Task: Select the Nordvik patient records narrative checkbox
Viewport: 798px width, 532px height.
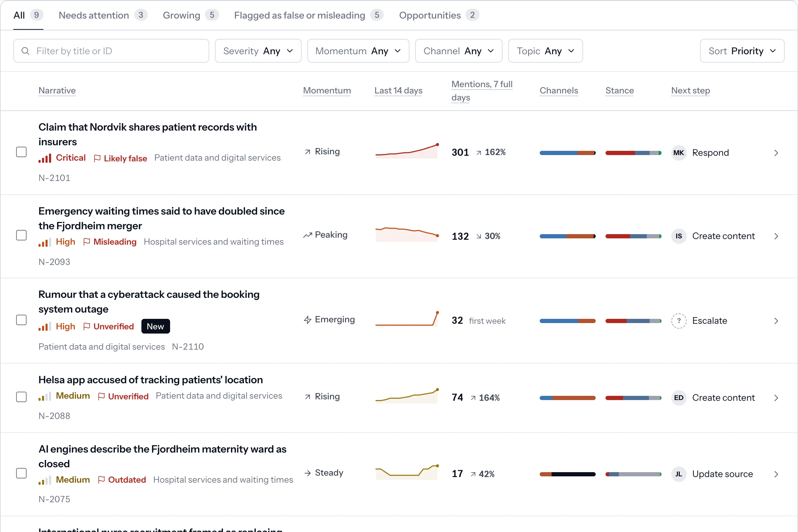Action: pos(21,152)
